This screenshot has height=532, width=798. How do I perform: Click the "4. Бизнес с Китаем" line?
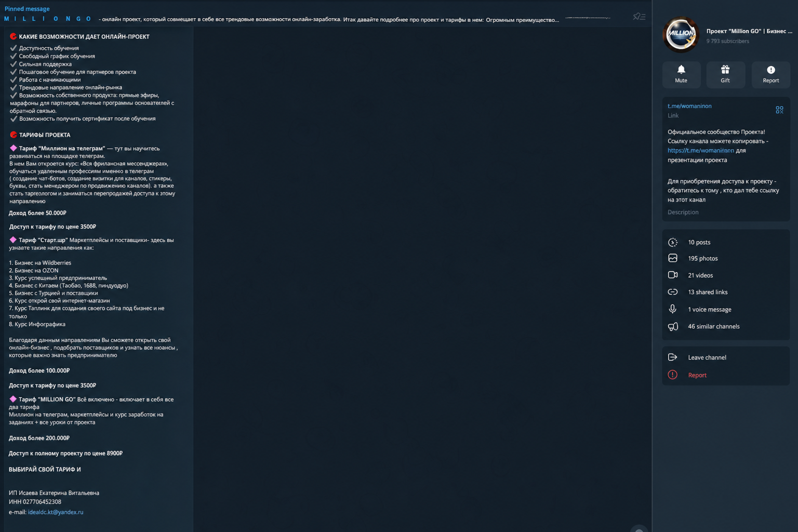[x=69, y=286]
